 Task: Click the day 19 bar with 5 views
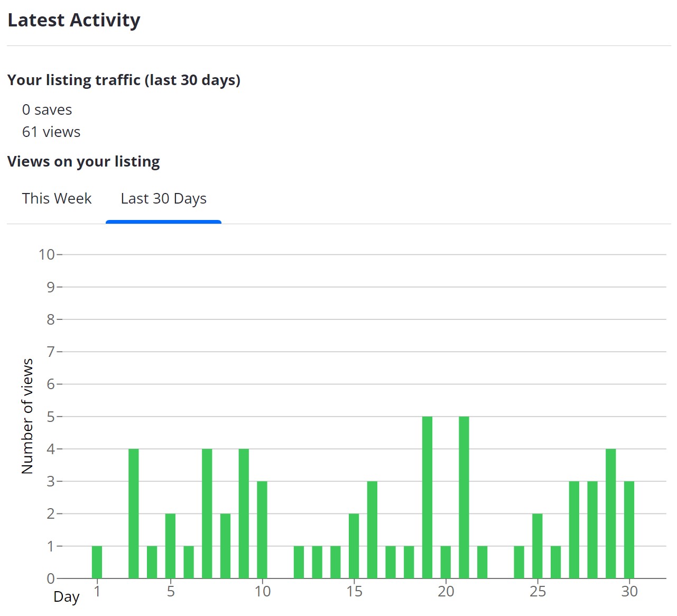coord(428,498)
